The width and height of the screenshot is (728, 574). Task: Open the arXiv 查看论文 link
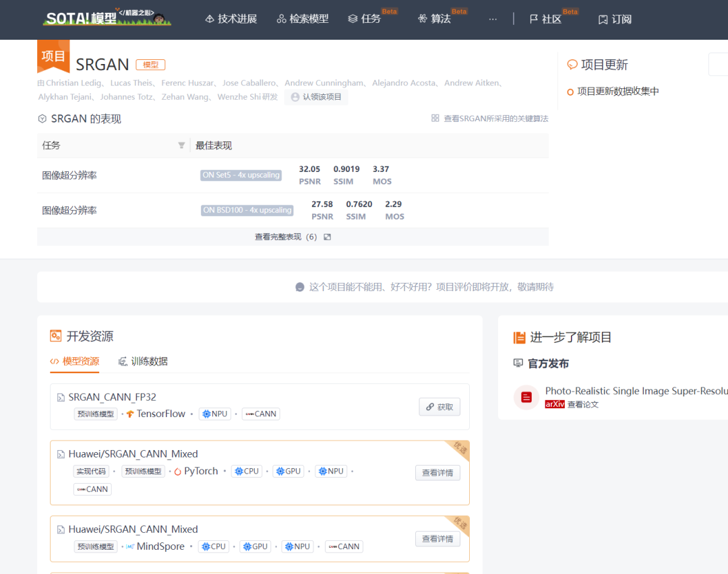[572, 405]
